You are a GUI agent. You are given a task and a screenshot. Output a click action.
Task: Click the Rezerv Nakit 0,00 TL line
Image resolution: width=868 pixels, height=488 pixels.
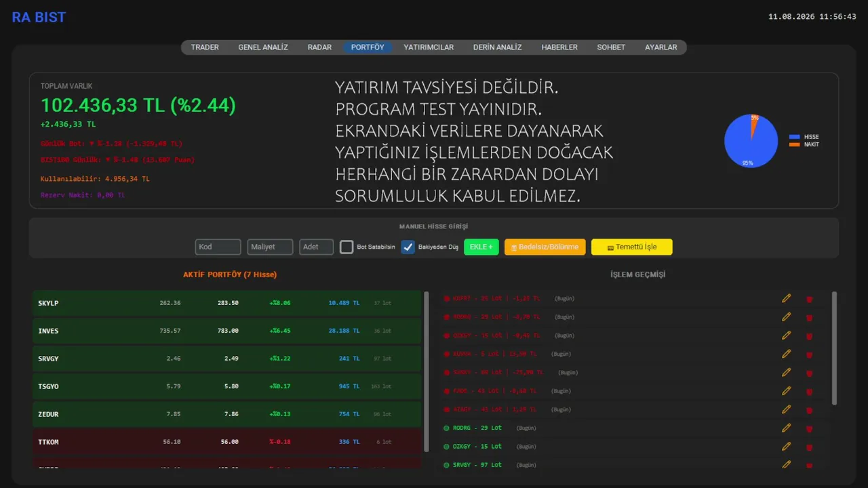83,195
